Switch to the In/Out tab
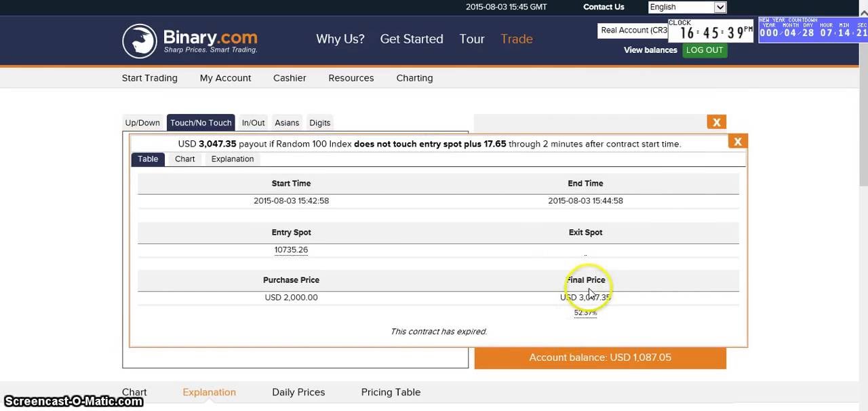Image resolution: width=868 pixels, height=411 pixels. coord(253,123)
